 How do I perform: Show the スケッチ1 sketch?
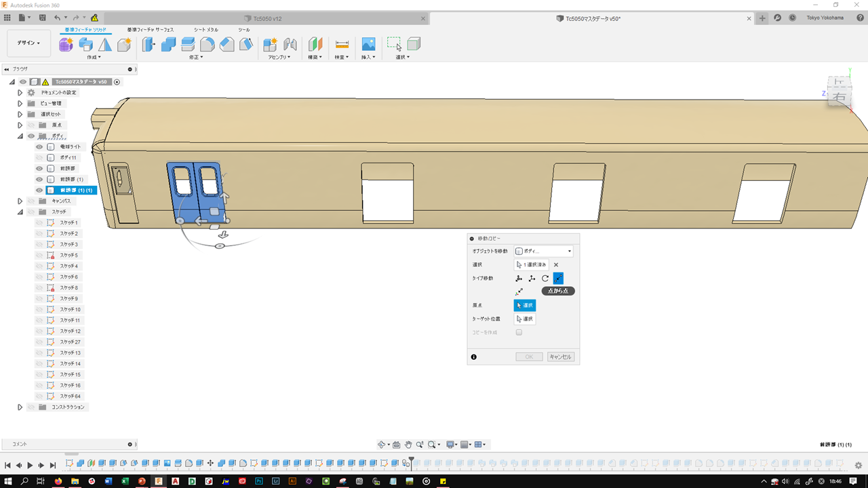[39, 222]
